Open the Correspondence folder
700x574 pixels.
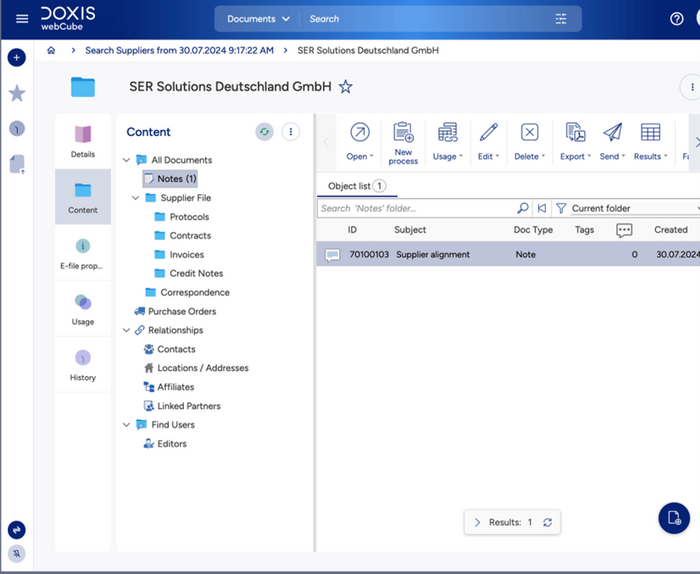(188, 292)
